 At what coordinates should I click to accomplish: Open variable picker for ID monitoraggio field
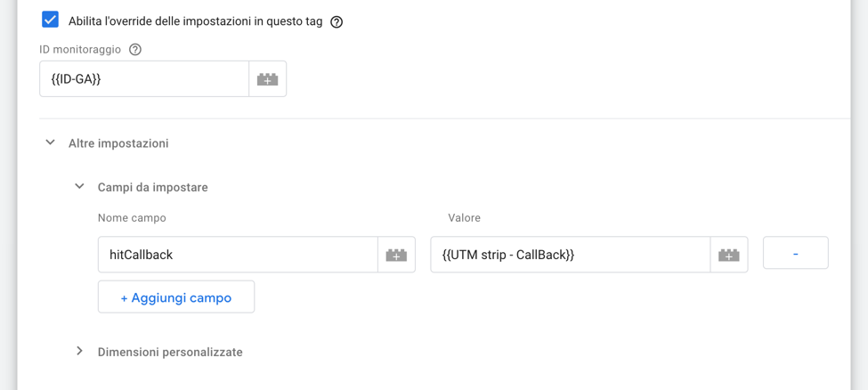267,79
